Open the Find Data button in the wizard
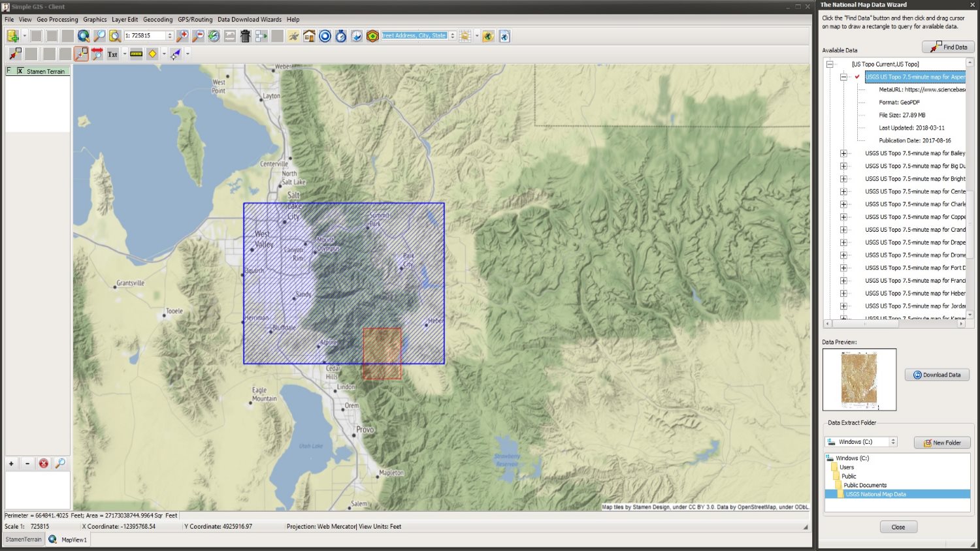 [947, 46]
